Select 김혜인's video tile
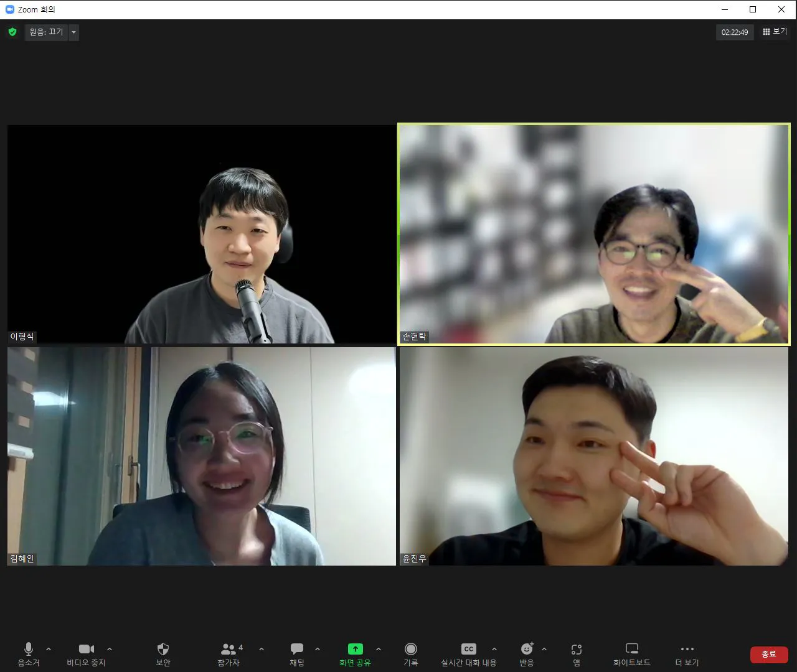797x672 pixels. (x=201, y=456)
